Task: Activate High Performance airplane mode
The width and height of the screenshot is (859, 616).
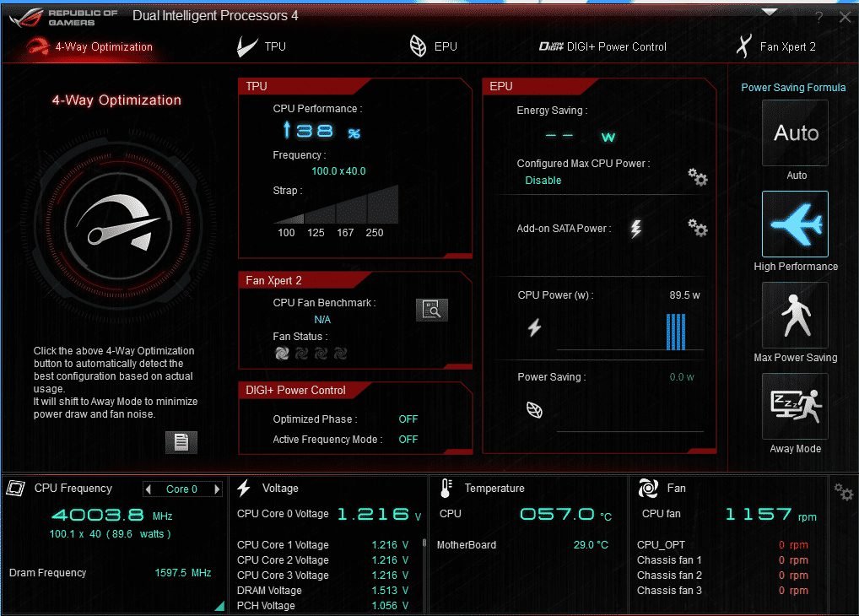Action: tap(795, 224)
